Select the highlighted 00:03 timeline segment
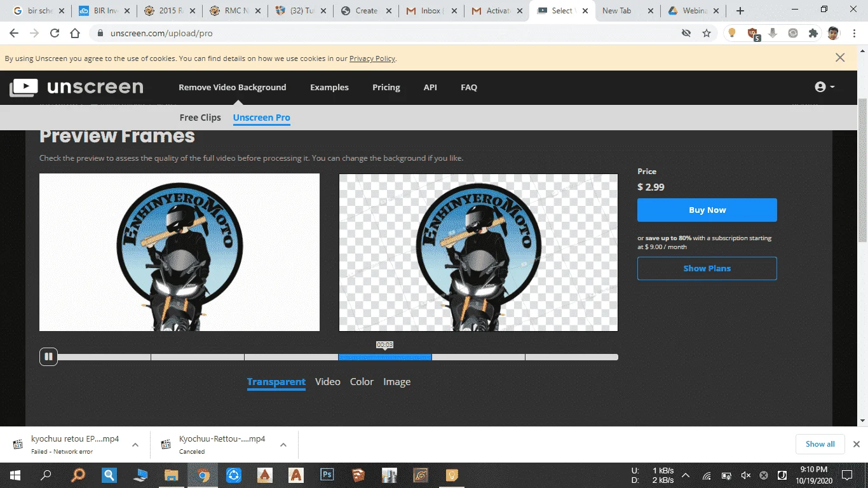The image size is (868, 488). 385,357
